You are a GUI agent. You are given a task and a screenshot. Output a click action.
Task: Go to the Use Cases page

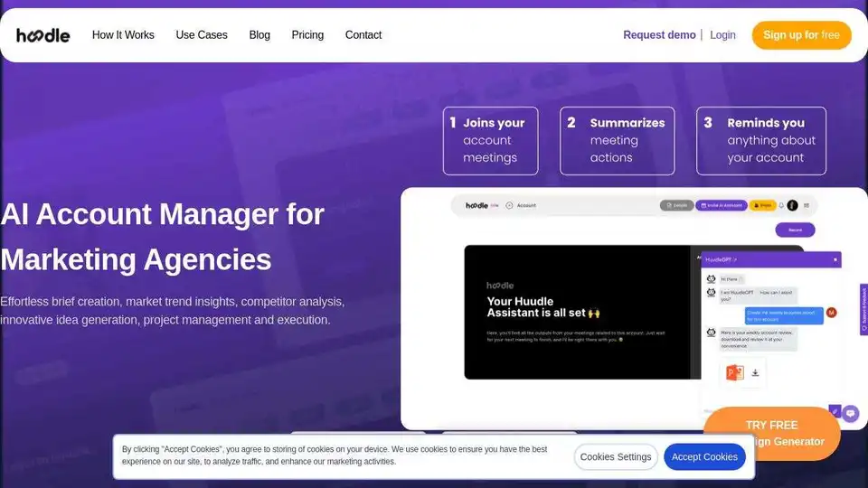[x=202, y=35]
